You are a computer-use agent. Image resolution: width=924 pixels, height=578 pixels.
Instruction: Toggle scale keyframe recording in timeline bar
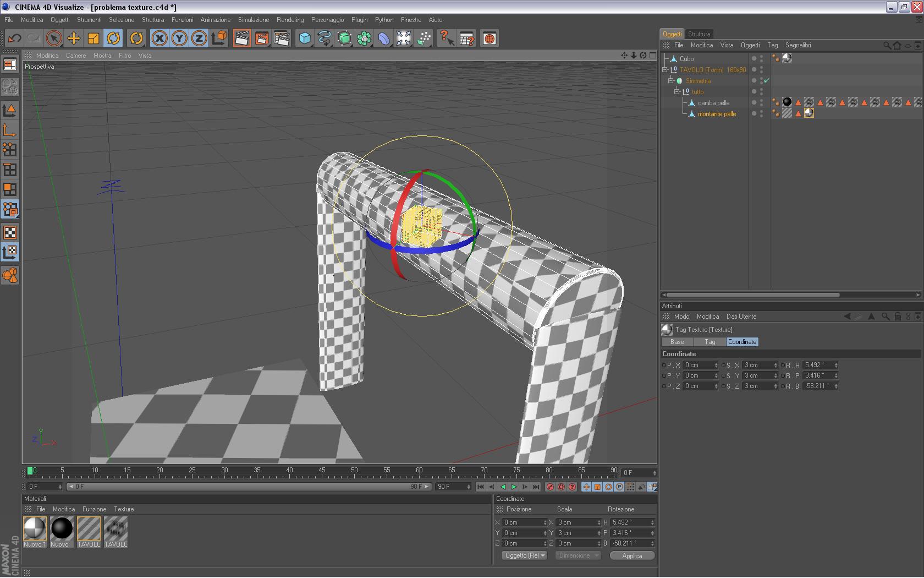pos(597,487)
